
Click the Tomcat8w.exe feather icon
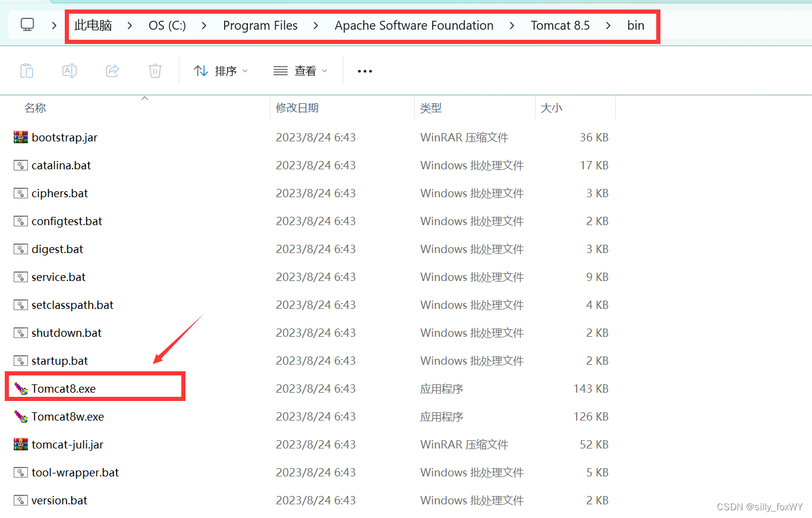click(21, 416)
